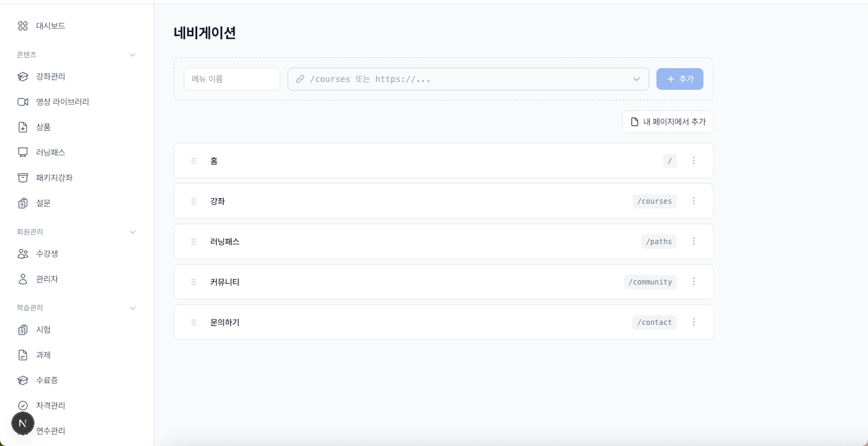The width and height of the screenshot is (868, 446).
Task: Click the 대시보드 grid icon
Action: [23, 26]
